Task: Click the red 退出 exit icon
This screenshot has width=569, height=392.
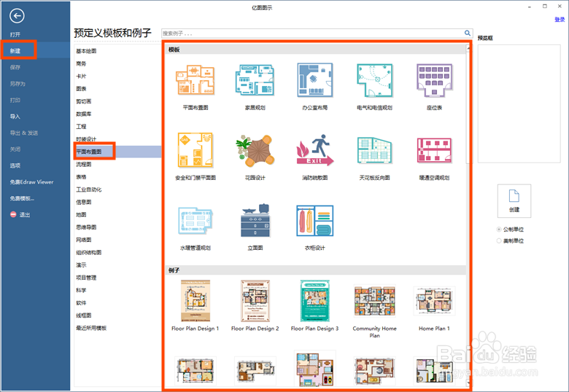Action: 13,214
